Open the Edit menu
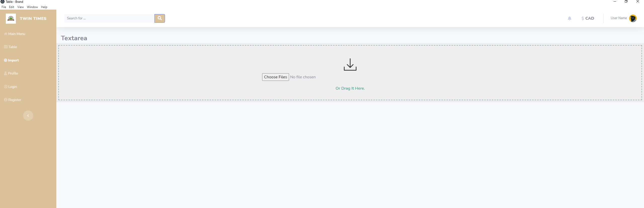This screenshot has height=208, width=644. click(x=12, y=7)
